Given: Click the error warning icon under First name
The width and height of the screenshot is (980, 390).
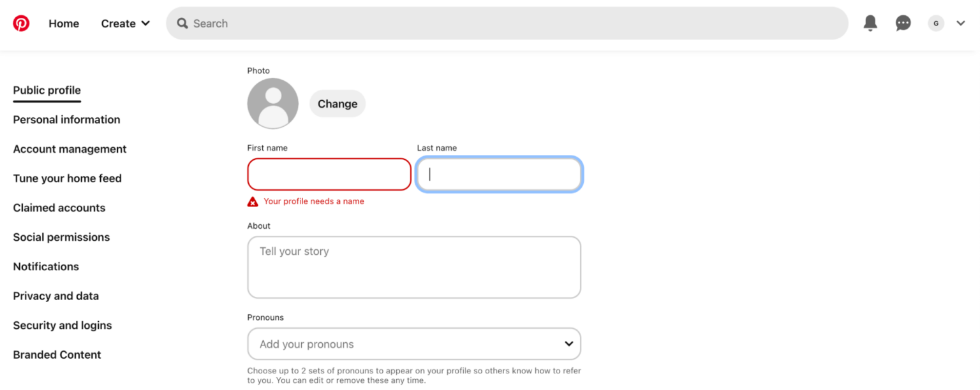Looking at the screenshot, I should click(253, 201).
